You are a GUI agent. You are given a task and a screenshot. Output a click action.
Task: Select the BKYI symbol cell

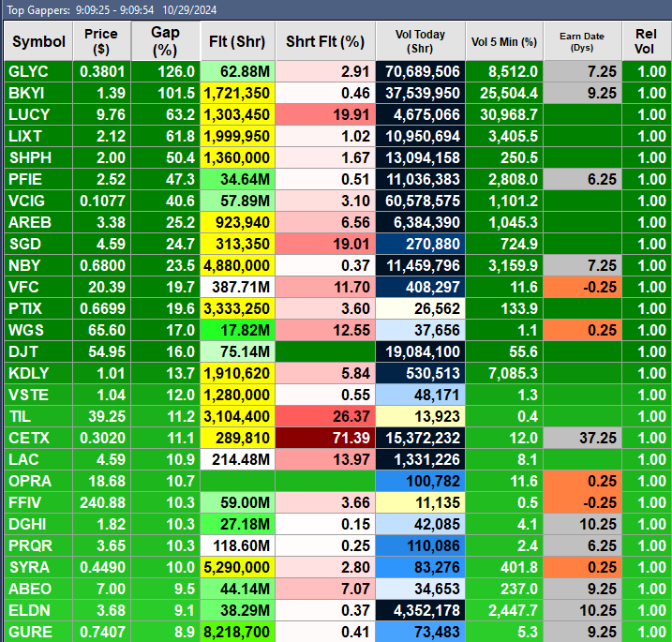(38, 93)
